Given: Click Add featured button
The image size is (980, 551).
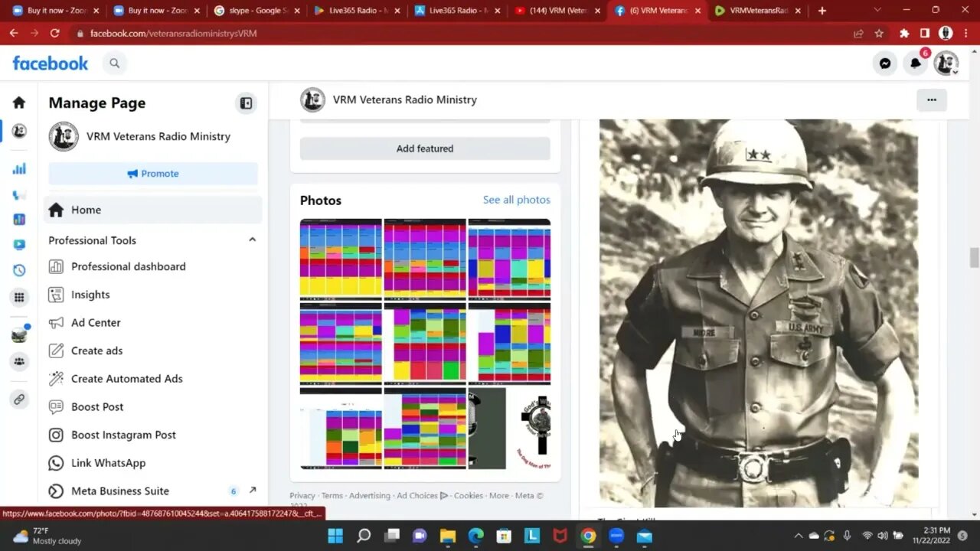Looking at the screenshot, I should click(425, 148).
